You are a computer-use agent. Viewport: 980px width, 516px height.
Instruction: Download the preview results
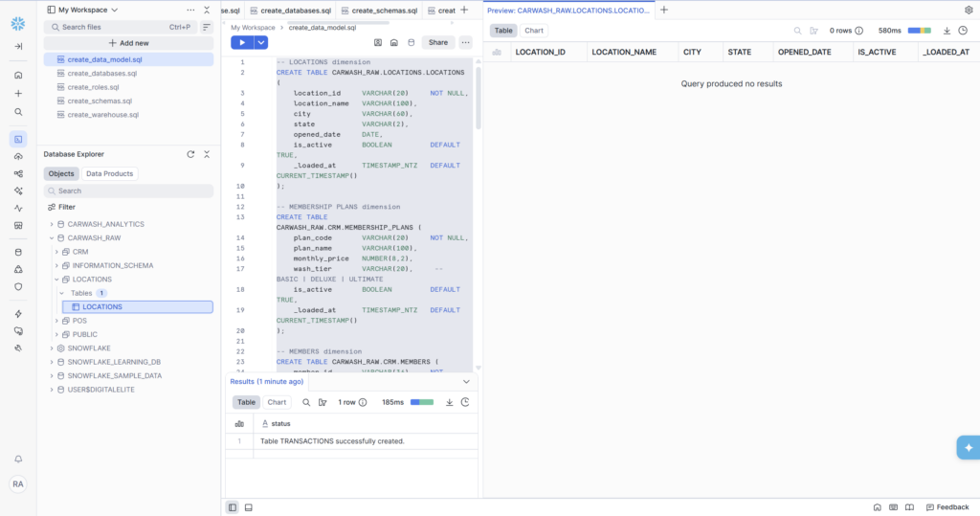pos(947,31)
